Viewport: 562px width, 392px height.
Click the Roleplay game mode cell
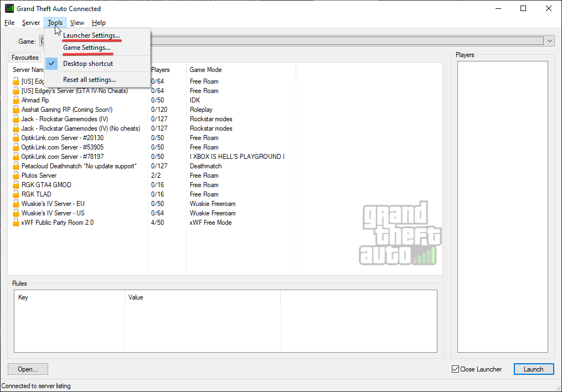click(201, 110)
